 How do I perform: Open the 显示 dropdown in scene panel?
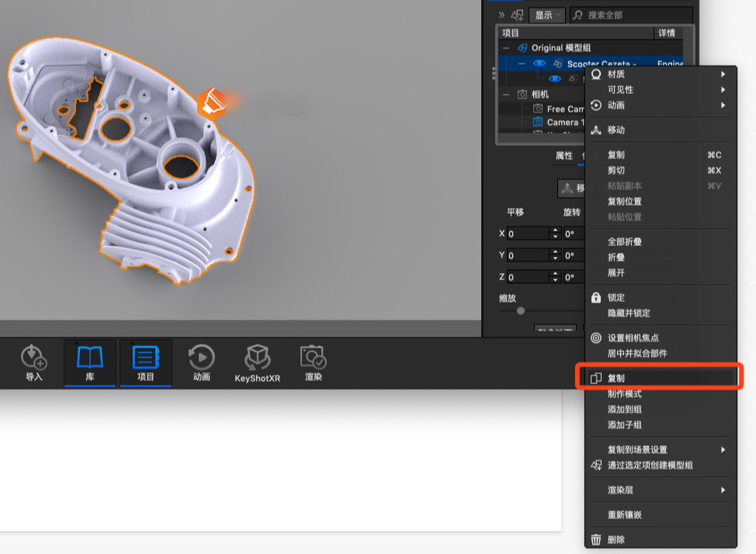pyautogui.click(x=546, y=15)
